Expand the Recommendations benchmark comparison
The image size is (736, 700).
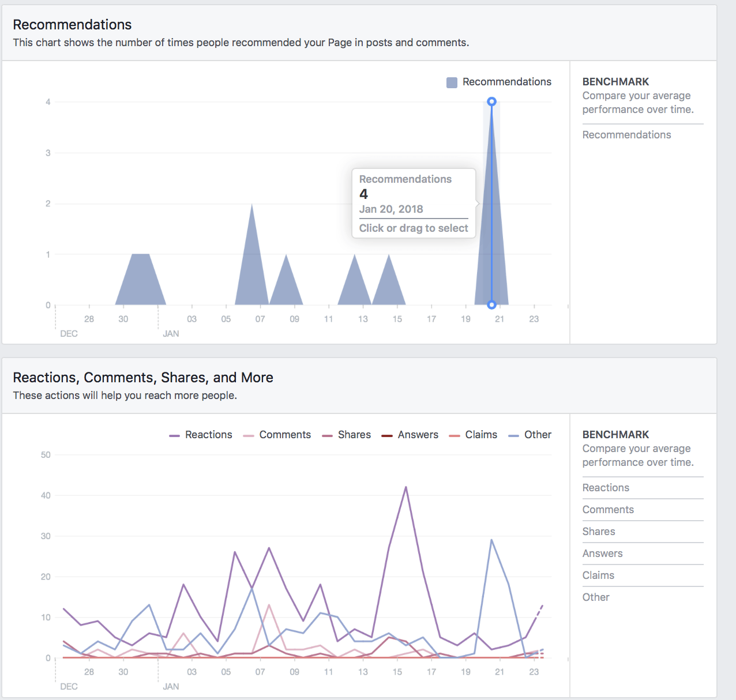tap(626, 134)
